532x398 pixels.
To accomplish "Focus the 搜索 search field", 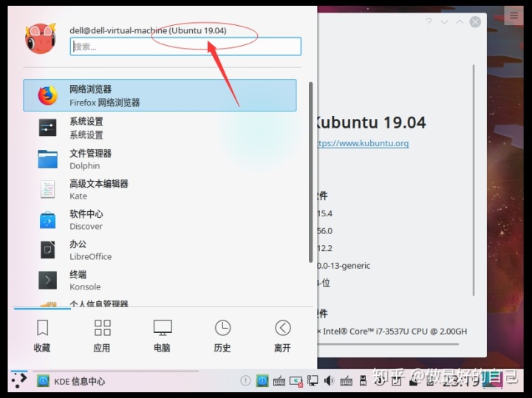I will coord(185,47).
